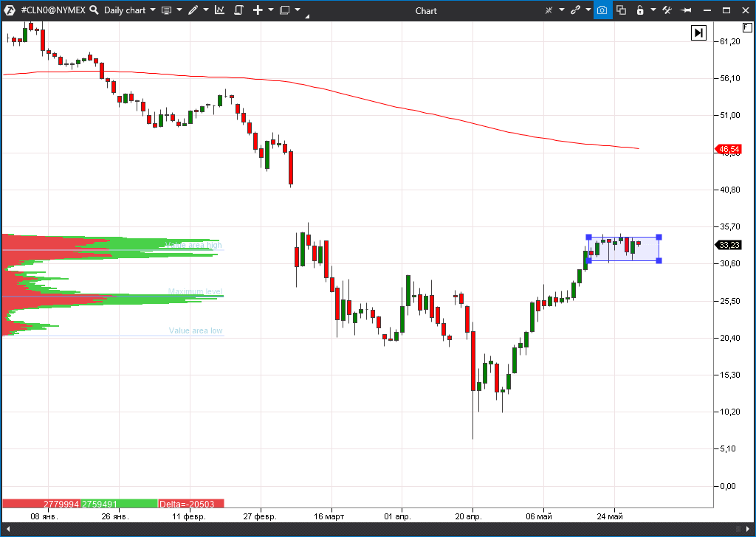Click the link chain icon
The image size is (756, 537).
pos(575,10)
